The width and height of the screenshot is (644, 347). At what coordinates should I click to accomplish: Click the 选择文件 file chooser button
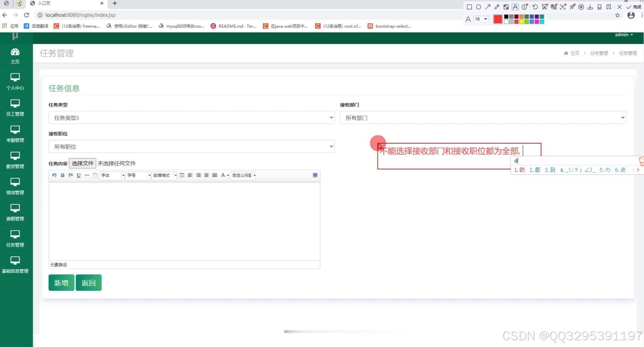pyautogui.click(x=83, y=163)
